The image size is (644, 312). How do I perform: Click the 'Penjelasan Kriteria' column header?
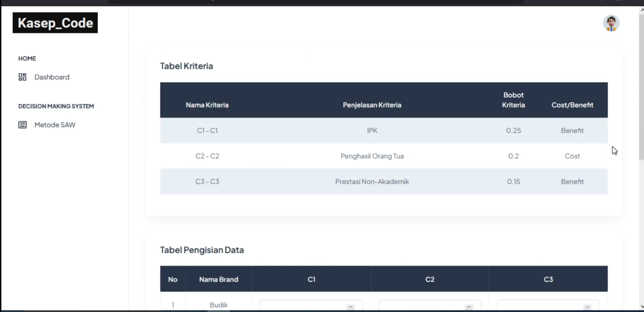372,105
